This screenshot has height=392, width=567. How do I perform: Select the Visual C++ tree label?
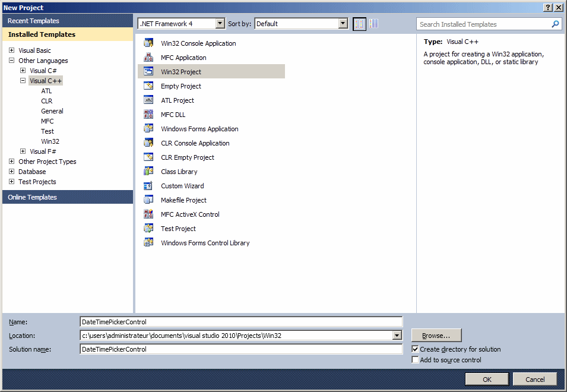click(x=46, y=81)
